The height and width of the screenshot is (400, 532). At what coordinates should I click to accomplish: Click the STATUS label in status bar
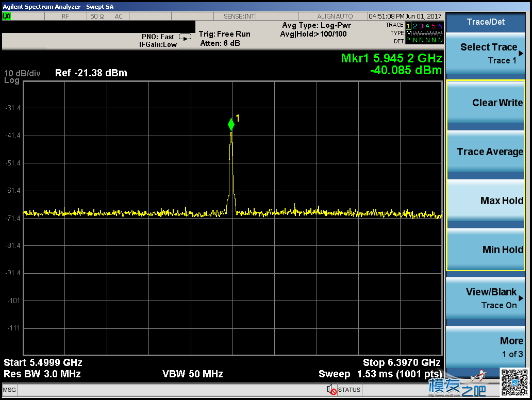click(x=349, y=390)
